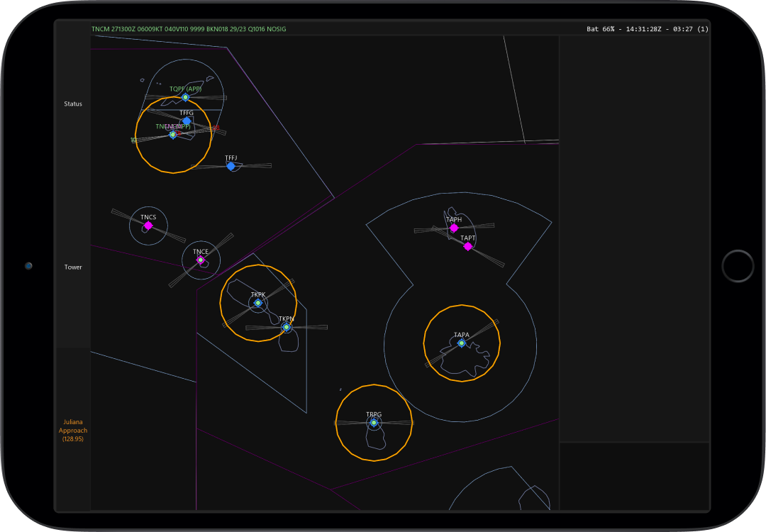This screenshot has width=766, height=532.
Task: Tap the TRPG airport marker
Action: (x=374, y=423)
